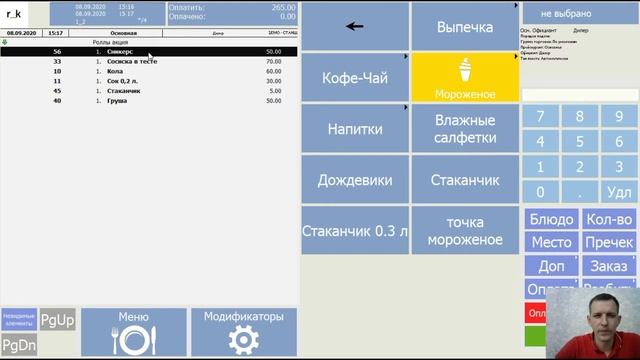This screenshot has width=640, height=360.
Task: Select точка мороженое tile
Action: pos(465,231)
